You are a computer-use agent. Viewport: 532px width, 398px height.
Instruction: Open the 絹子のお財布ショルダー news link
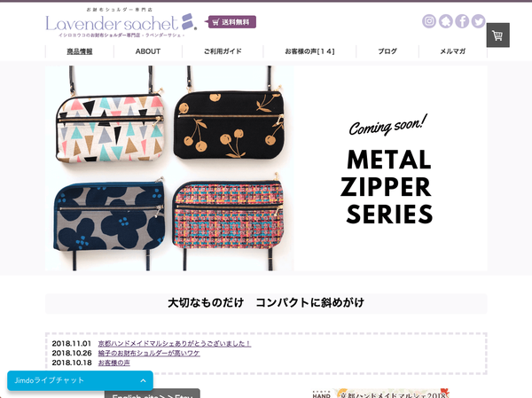tap(149, 353)
